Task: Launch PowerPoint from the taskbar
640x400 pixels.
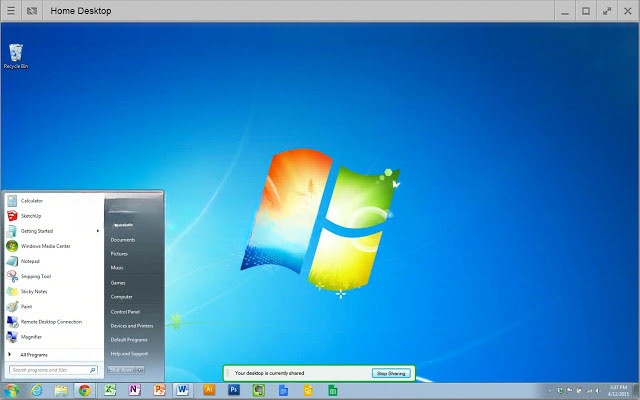Action: click(x=159, y=390)
